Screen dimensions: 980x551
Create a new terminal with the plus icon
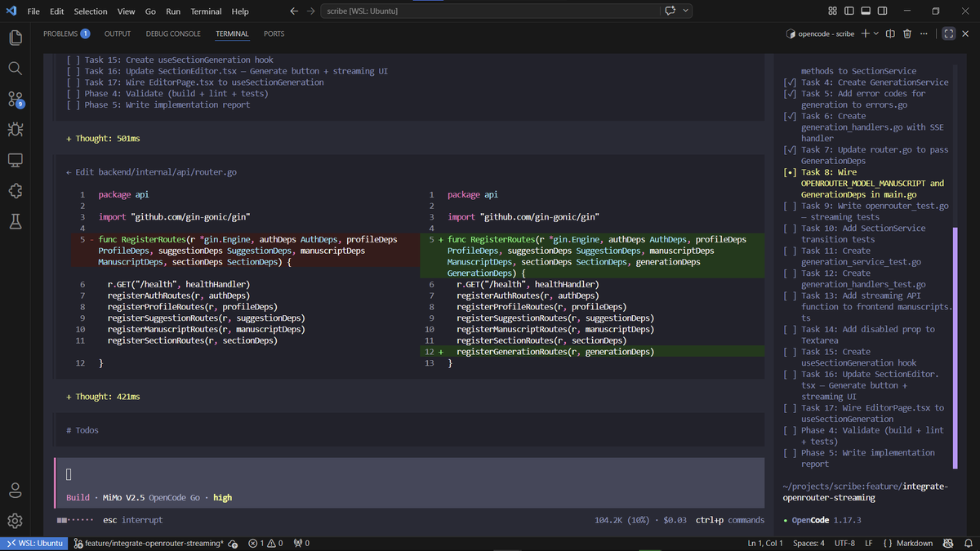pos(866,33)
